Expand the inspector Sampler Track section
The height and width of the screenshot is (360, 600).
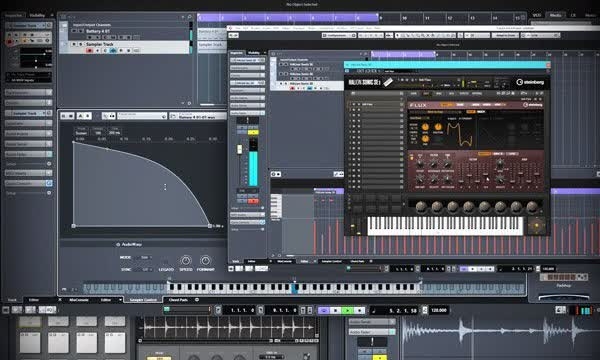28,113
